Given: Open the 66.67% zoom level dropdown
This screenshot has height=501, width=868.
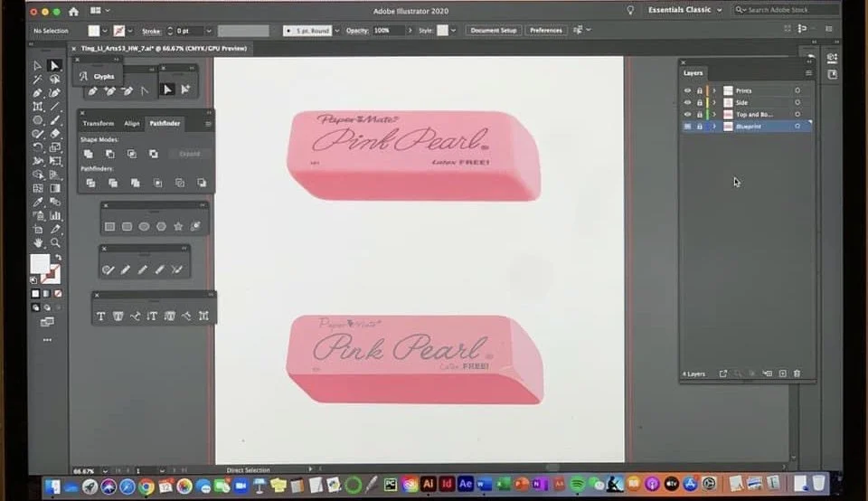Looking at the screenshot, I should click(x=105, y=471).
